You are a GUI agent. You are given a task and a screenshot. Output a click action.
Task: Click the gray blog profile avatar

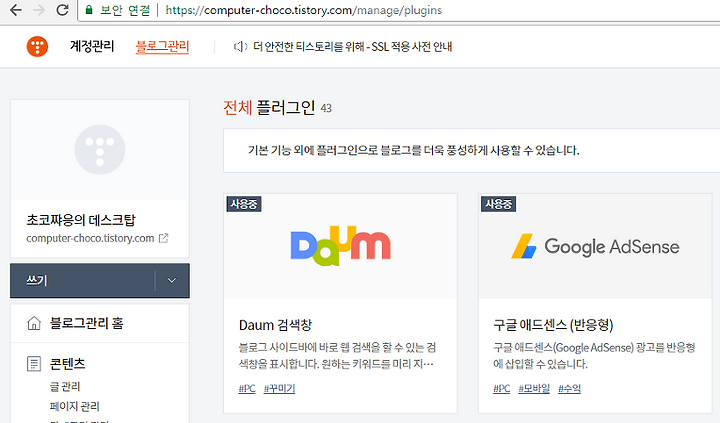point(100,150)
